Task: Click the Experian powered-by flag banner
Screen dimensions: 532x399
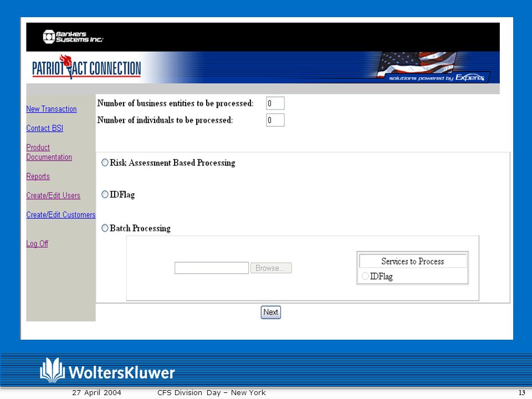Action: click(433, 67)
